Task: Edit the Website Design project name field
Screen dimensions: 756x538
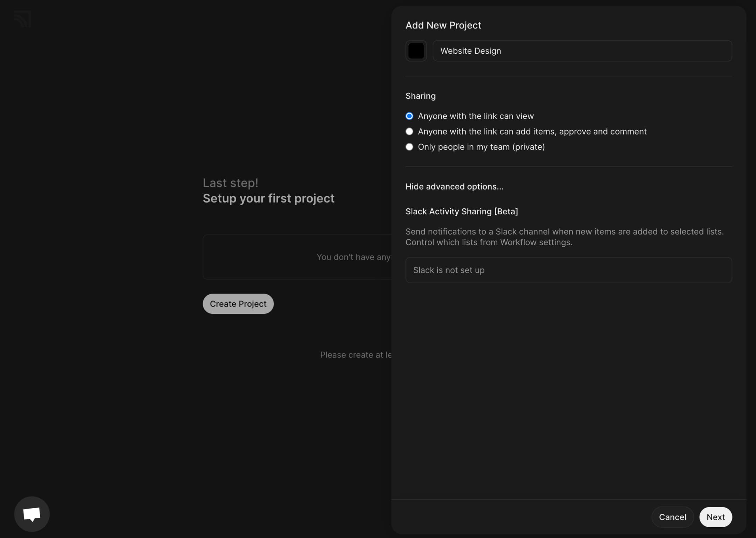Action: [x=582, y=51]
